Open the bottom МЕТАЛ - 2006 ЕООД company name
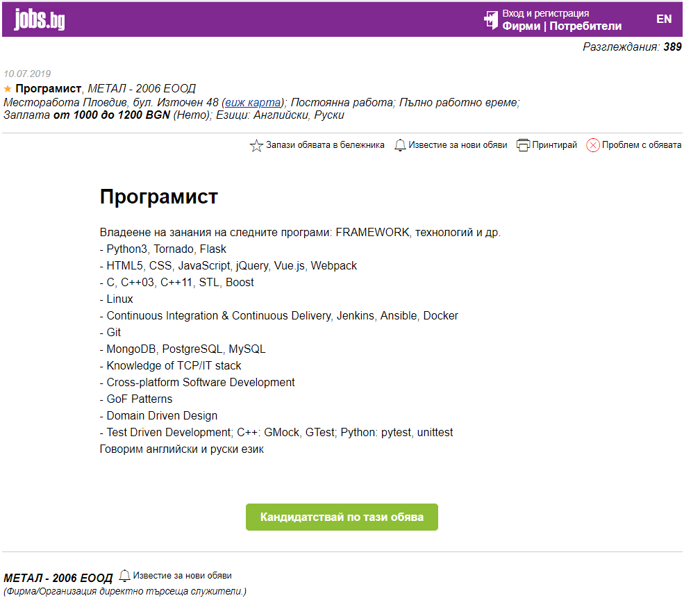This screenshot has width=700, height=598. pos(58,578)
